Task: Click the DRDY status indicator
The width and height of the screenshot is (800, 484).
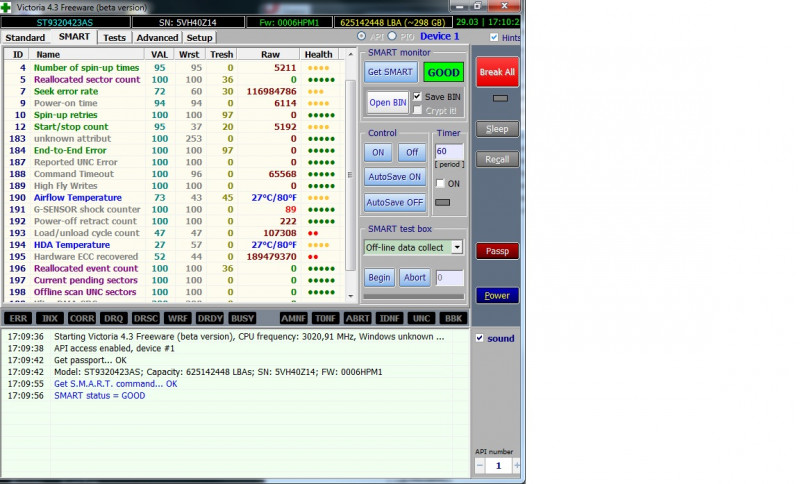Action: [x=210, y=318]
